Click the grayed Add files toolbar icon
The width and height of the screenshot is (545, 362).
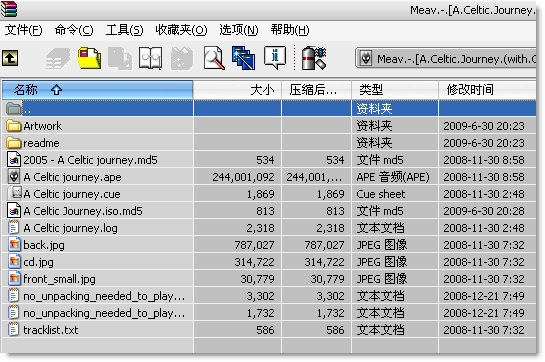[58, 58]
